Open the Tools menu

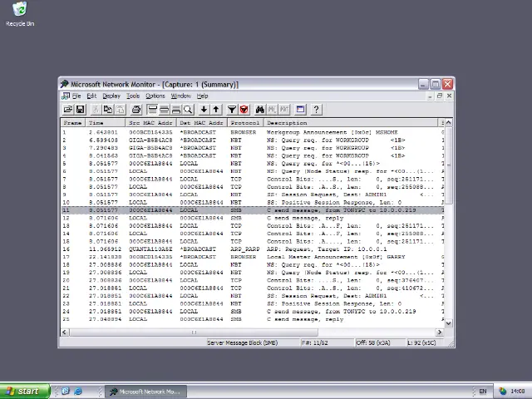(133, 96)
